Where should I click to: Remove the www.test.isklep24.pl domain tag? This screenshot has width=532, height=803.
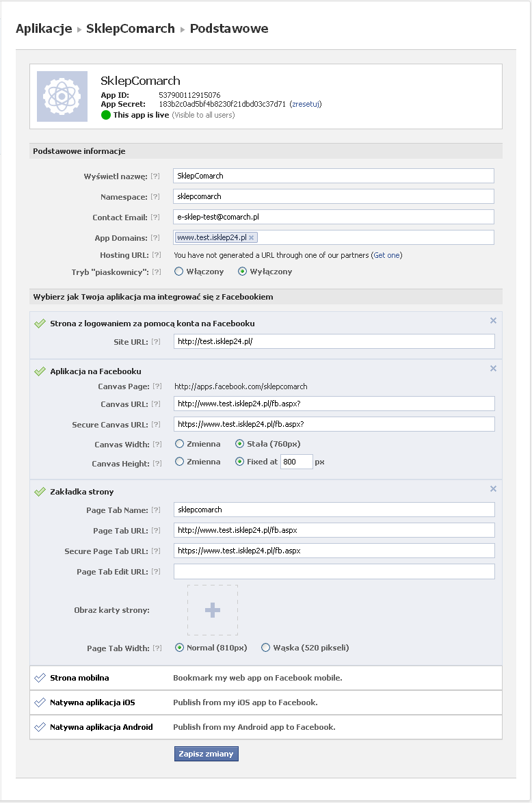(252, 237)
